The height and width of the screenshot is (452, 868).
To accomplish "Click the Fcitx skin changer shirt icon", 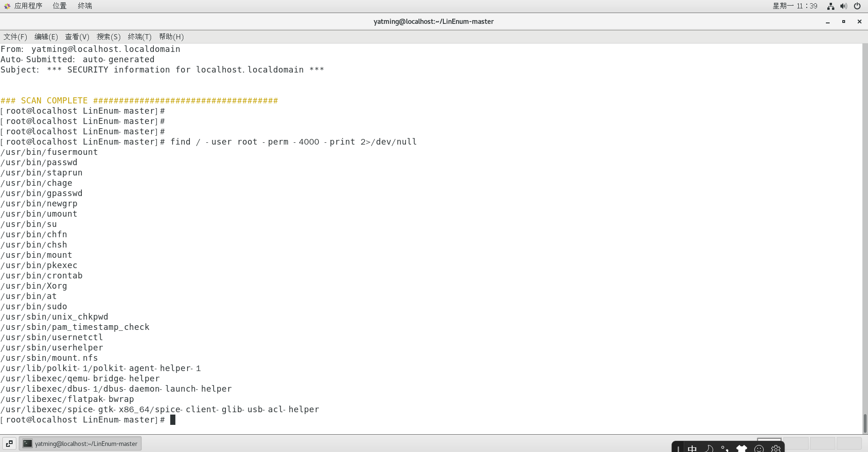I will click(741, 447).
